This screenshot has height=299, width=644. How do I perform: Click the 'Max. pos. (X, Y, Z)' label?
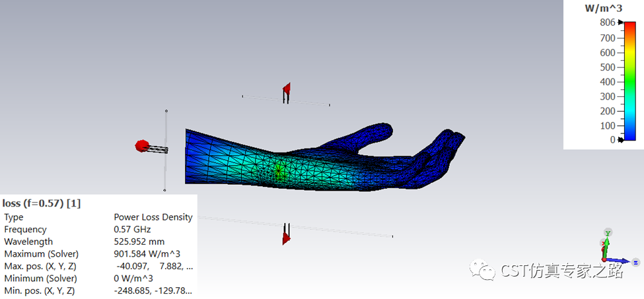click(x=40, y=266)
